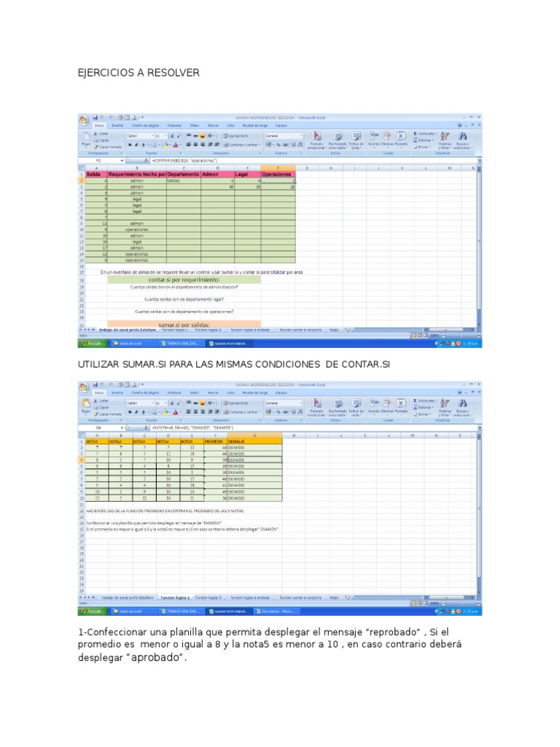Click Combinar y centrar in CONTAR.SI window
The image size is (560, 747).
coord(242,145)
